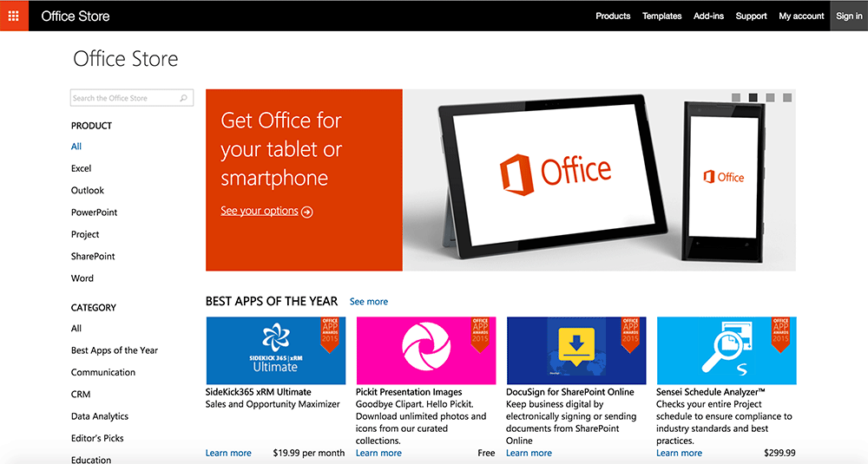The height and width of the screenshot is (464, 868).
Task: Filter products by Excel
Action: (81, 168)
